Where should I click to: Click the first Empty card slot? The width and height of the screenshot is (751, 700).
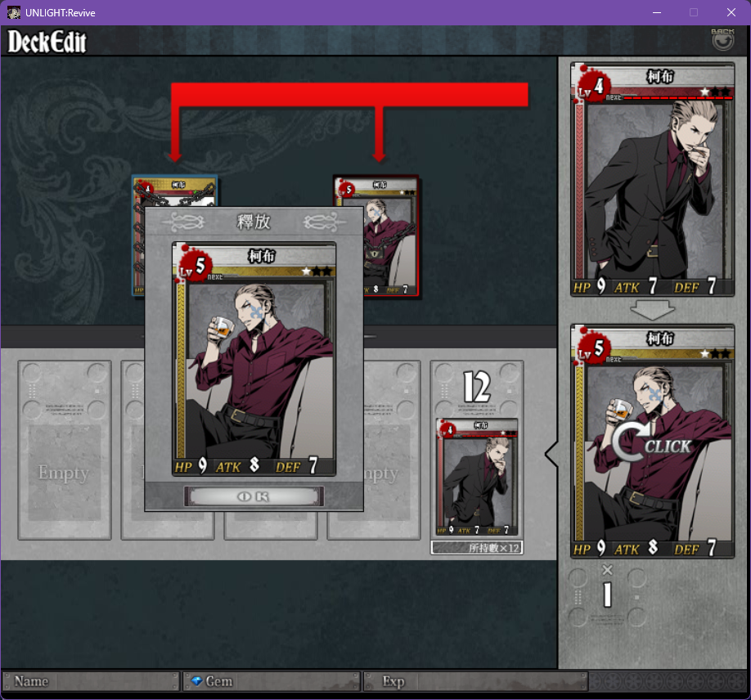65,450
